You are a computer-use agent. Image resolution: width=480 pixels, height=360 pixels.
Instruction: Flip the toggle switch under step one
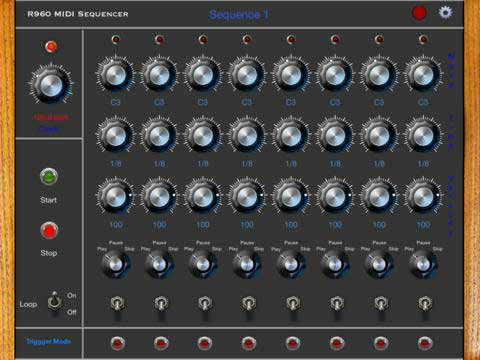pos(117,304)
